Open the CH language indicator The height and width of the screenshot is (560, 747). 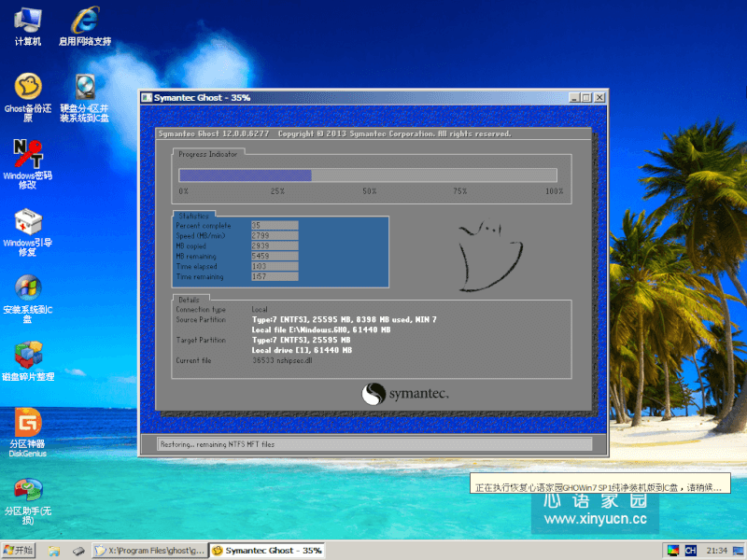point(690,551)
